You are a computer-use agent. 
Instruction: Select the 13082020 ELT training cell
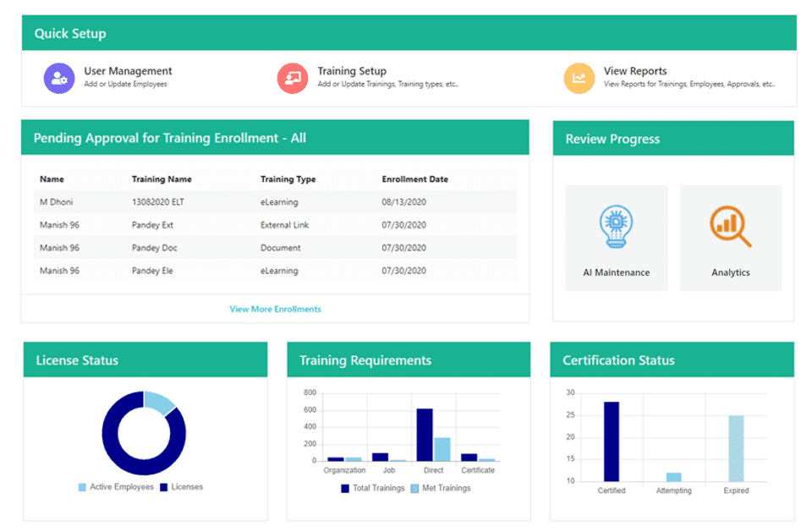[158, 202]
